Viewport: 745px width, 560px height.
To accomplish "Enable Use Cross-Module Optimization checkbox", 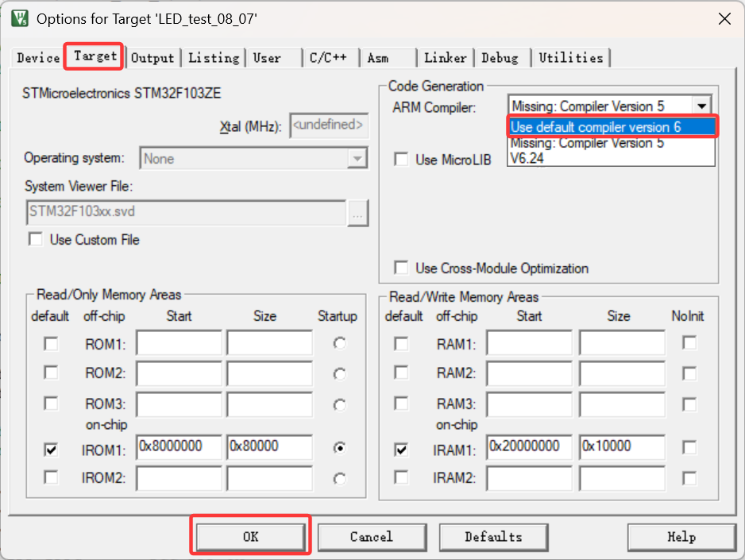I will [401, 268].
